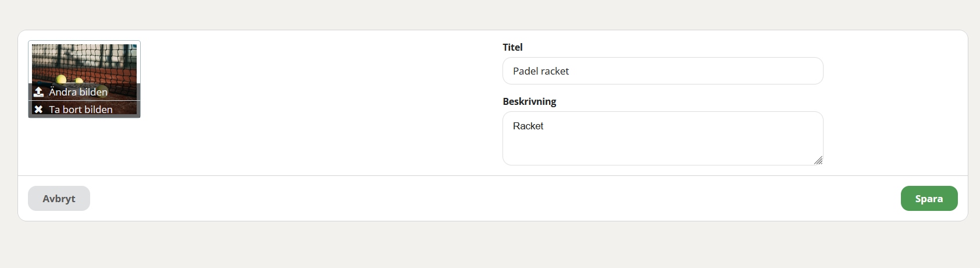Click the black net in the thumbnail
Screen dimensions: 980x268
pos(84,57)
